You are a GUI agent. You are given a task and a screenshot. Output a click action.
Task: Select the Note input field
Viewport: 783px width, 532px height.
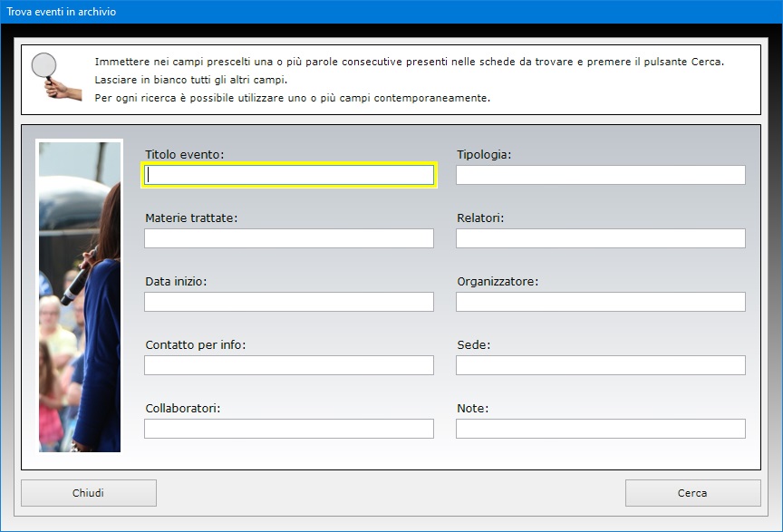[x=600, y=429]
